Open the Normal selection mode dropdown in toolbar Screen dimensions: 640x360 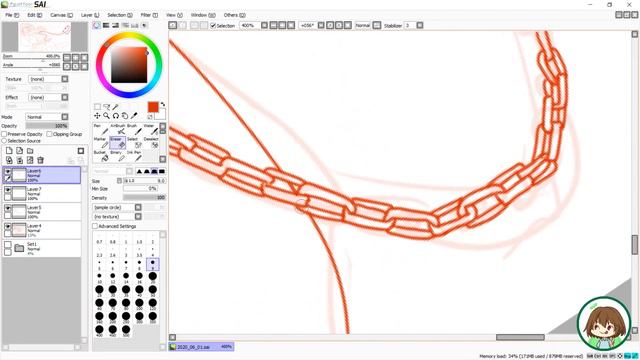[377, 25]
